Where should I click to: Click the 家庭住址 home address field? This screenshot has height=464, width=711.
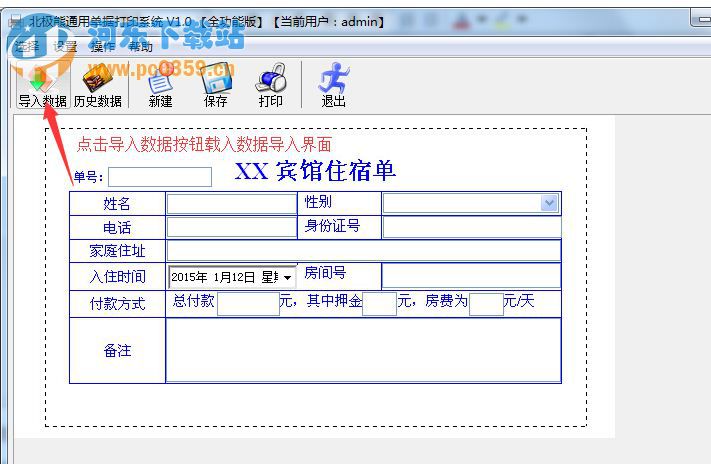point(364,250)
